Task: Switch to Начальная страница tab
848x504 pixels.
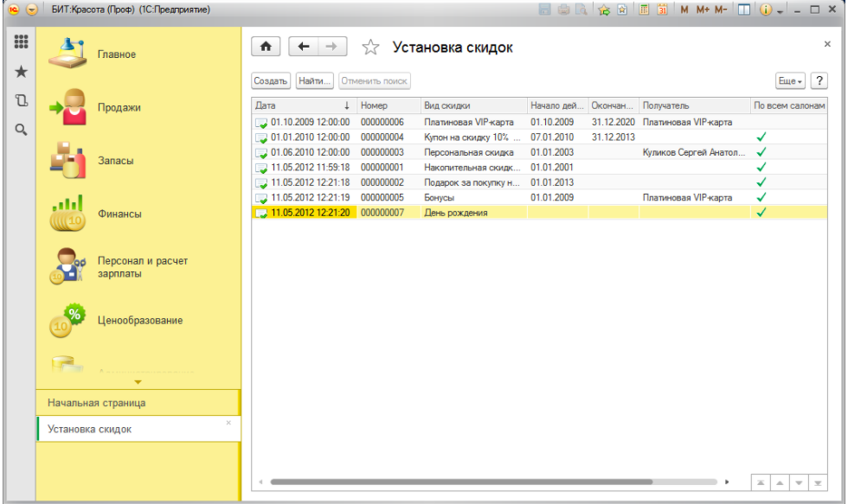Action: click(97, 403)
